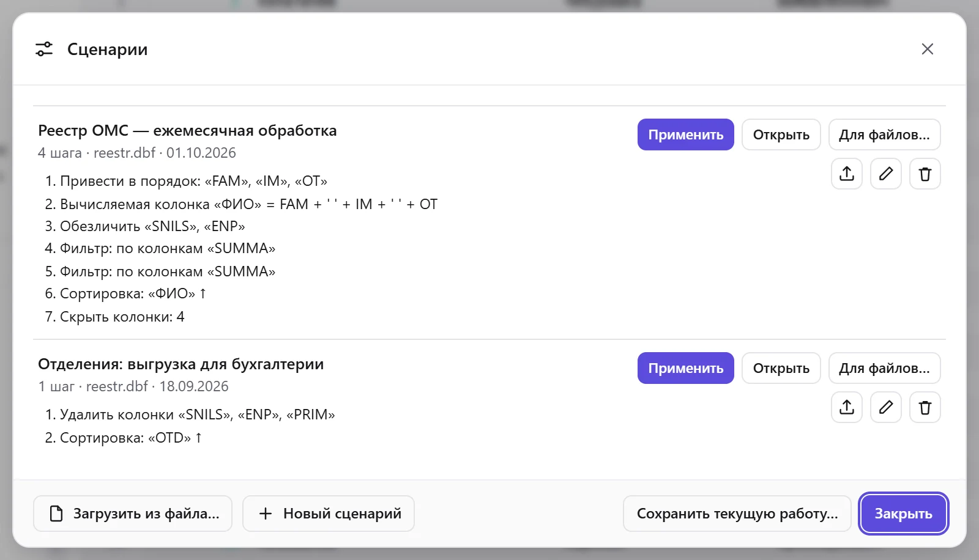Viewport: 979px width, 560px height.
Task: Click 'Для файлов...' for the 'Отделения' scenario
Action: click(x=885, y=368)
